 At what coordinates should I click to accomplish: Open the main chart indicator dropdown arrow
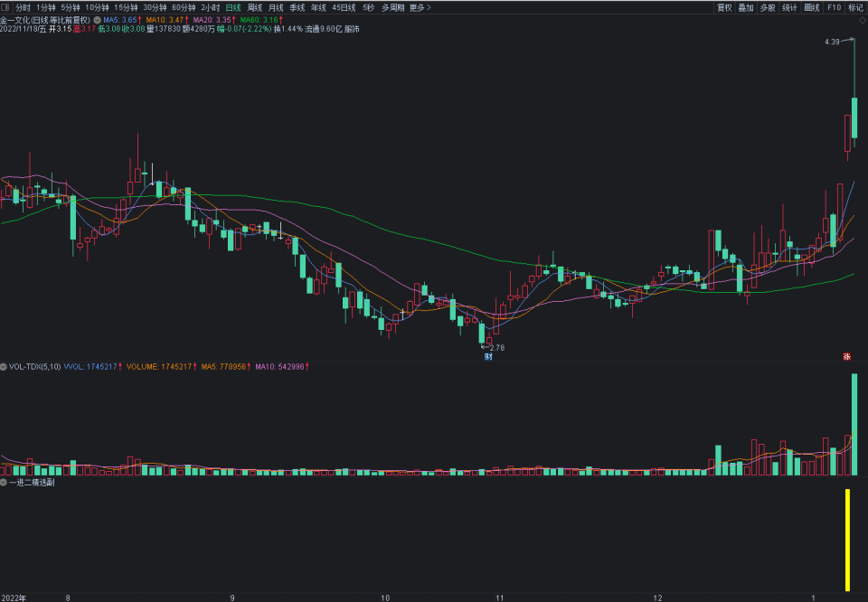pos(97,20)
